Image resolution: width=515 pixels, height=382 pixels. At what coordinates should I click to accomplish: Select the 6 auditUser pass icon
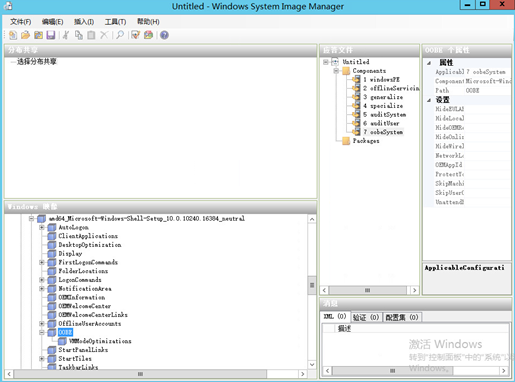point(356,123)
